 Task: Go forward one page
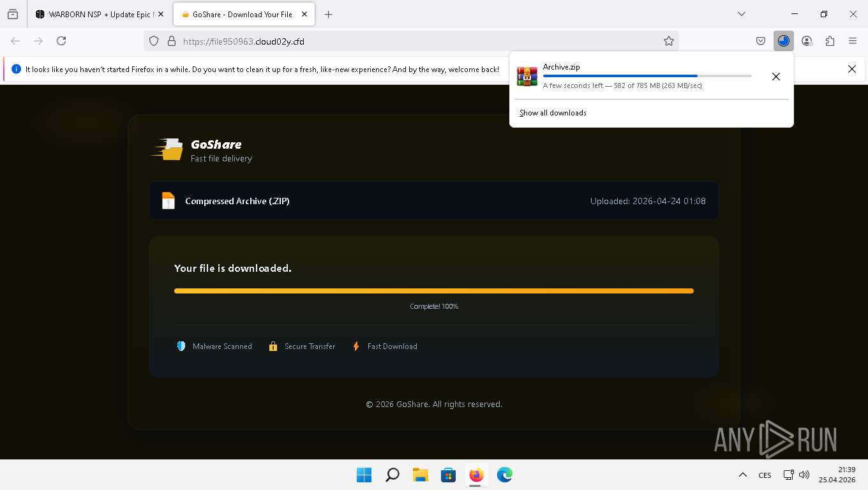point(38,41)
